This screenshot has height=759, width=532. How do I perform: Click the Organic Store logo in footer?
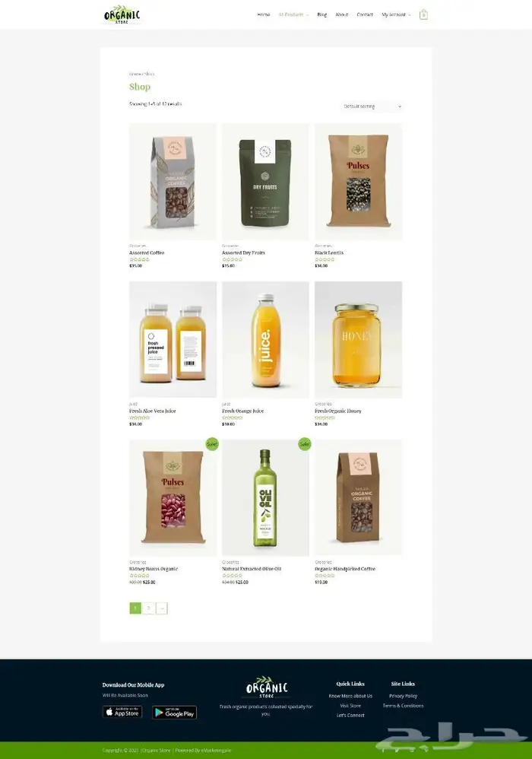267,687
